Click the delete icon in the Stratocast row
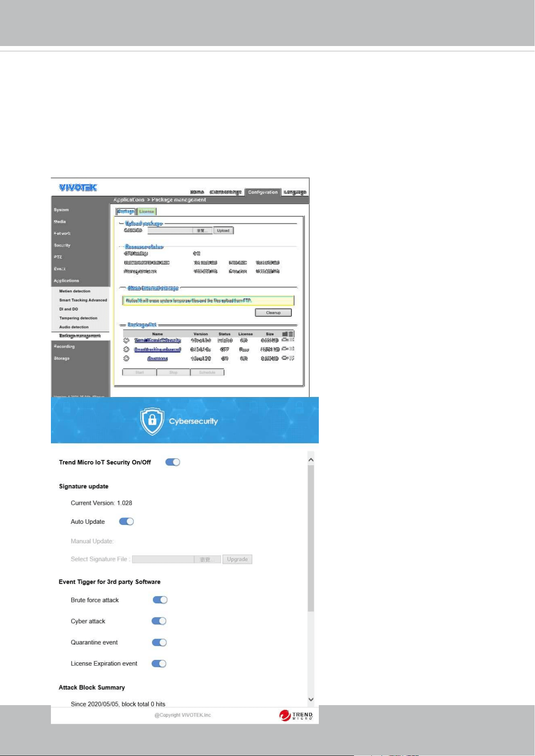This screenshot has width=535, height=756. (x=292, y=358)
